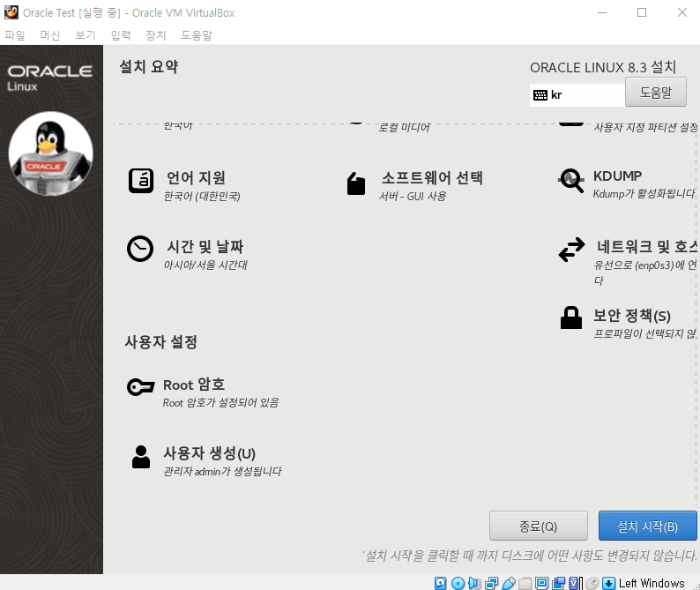Open the KDUMP settings label
700x590 pixels.
pyautogui.click(x=617, y=176)
